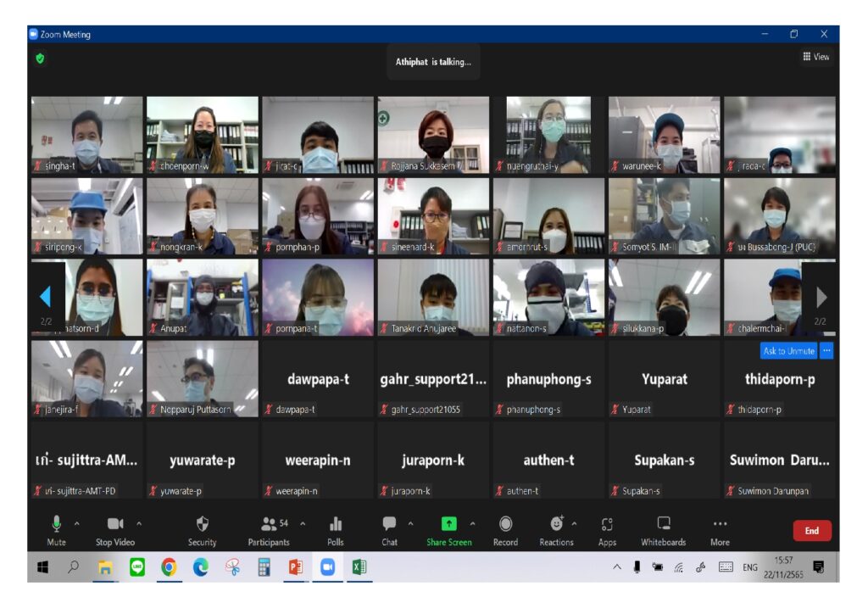The image size is (868, 614).
Task: Open Excel from the Windows taskbar
Action: pos(359,567)
